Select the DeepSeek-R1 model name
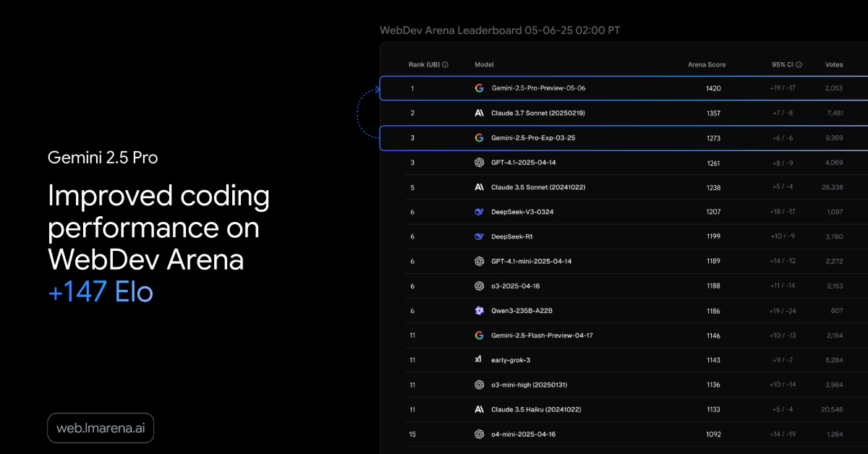Screen dimensions: 868x454 (x=512, y=236)
